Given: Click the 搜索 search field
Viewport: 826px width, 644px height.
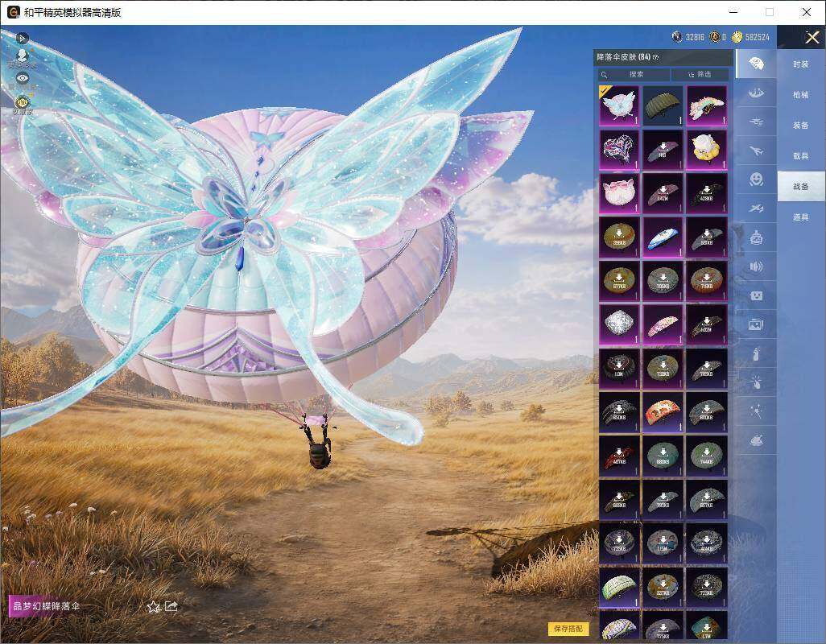Looking at the screenshot, I should pos(634,74).
